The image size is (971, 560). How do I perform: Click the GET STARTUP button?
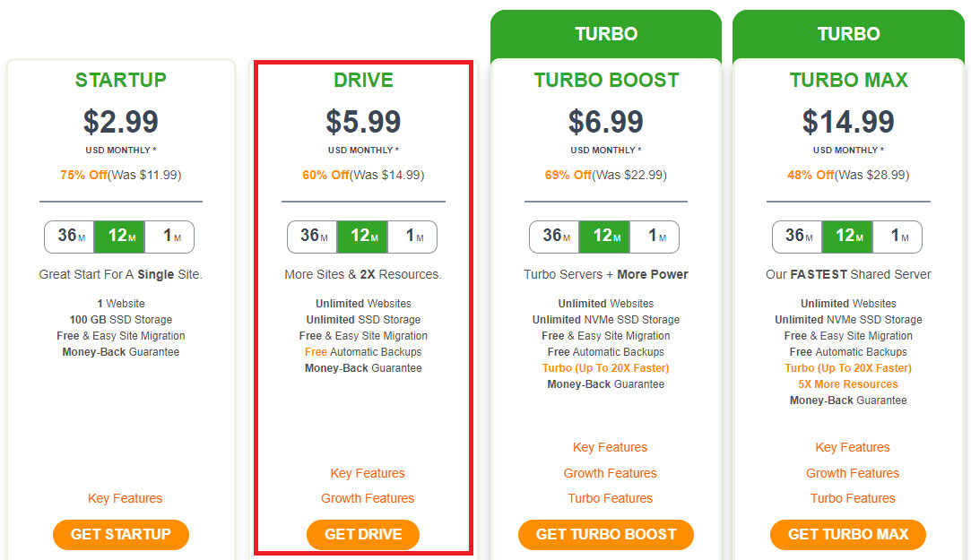pos(121,535)
